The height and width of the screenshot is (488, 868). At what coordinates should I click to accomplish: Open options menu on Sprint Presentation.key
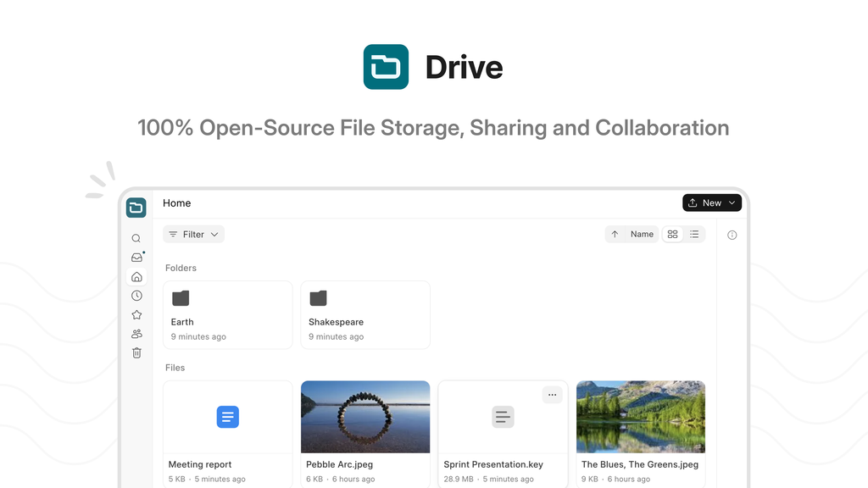pos(552,394)
